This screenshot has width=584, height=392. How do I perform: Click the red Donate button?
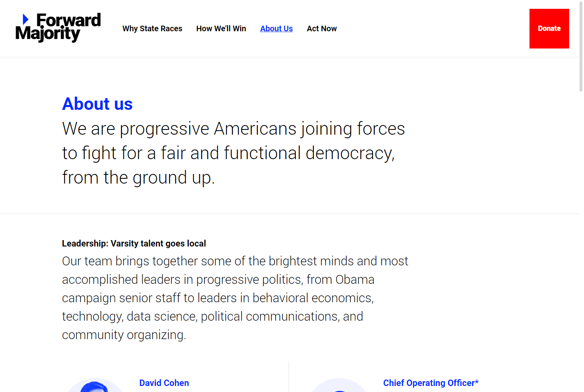(549, 28)
